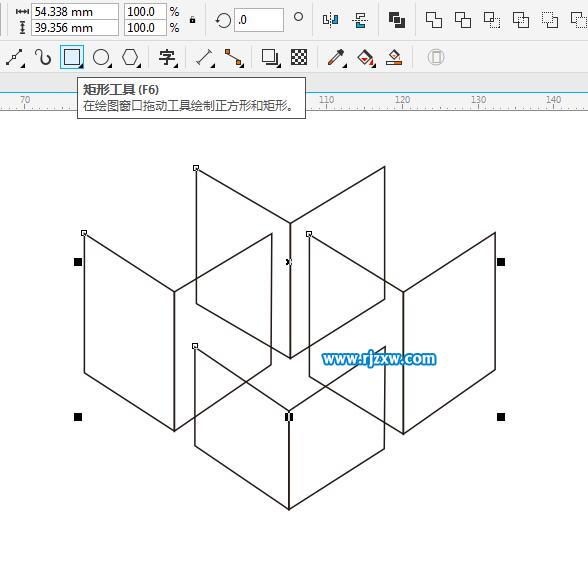Click the node at top cube's upper-left corner
588x580 pixels.
click(x=196, y=168)
